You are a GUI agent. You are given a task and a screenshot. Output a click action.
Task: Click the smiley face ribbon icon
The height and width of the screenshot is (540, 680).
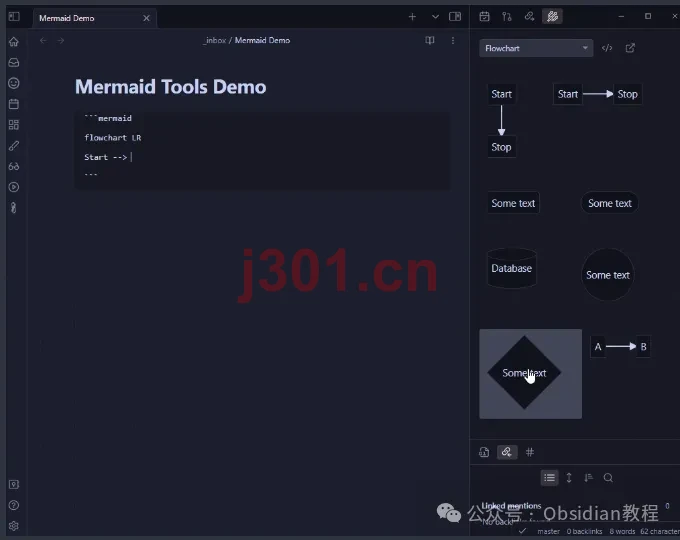(x=14, y=83)
